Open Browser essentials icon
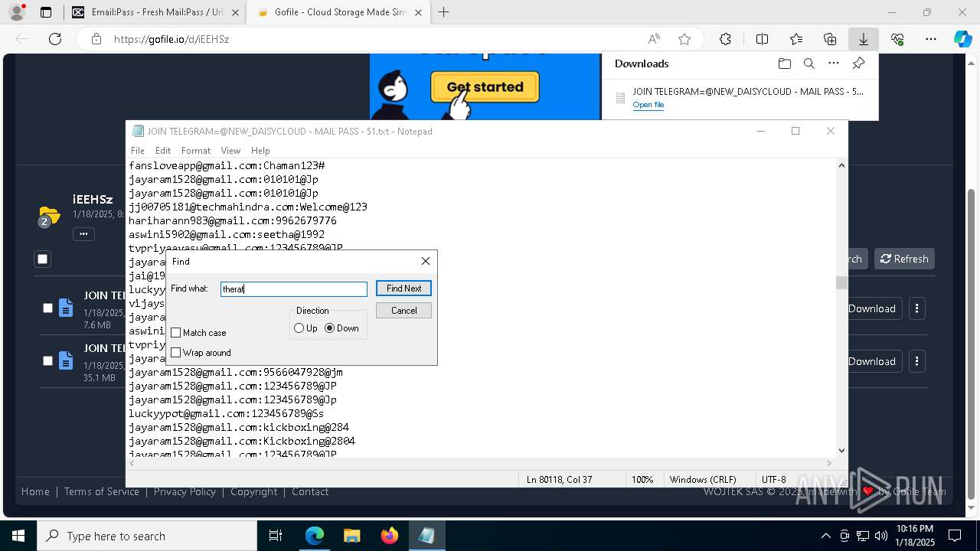Image resolution: width=980 pixels, height=551 pixels. [x=897, y=39]
